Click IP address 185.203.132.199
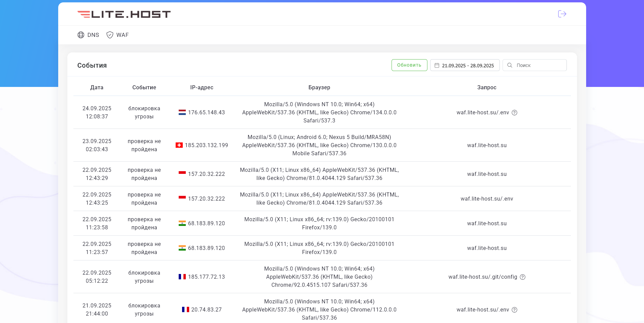This screenshot has width=644, height=323. coord(206,145)
